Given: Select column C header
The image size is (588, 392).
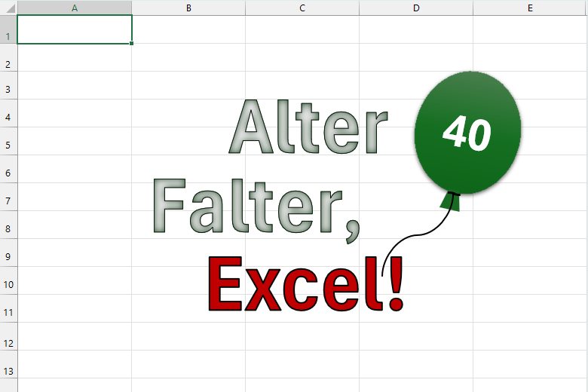Looking at the screenshot, I should click(302, 8).
